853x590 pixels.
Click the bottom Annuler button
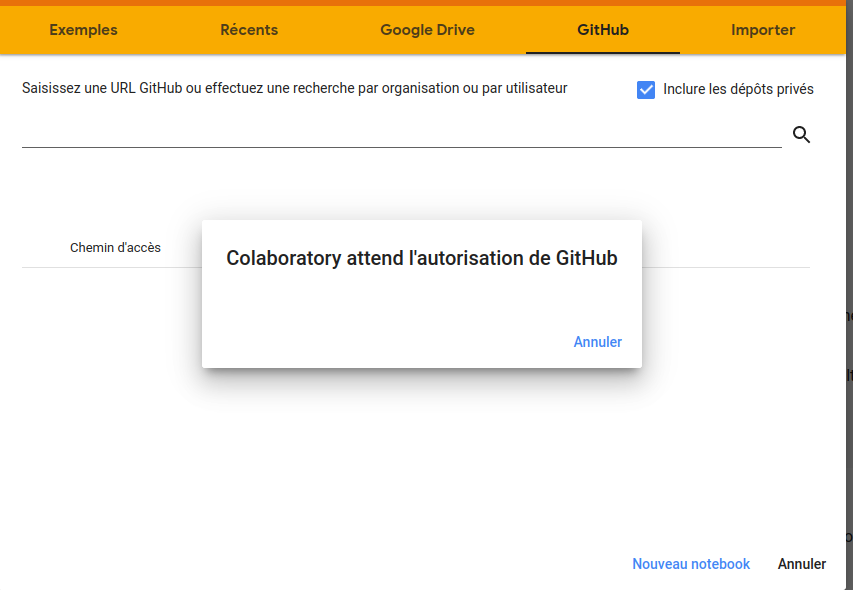(x=802, y=564)
